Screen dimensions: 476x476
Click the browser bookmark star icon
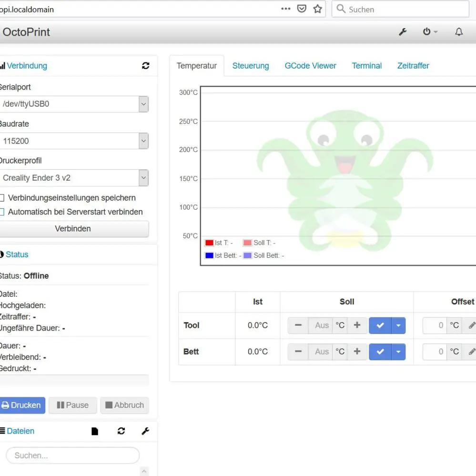click(317, 9)
